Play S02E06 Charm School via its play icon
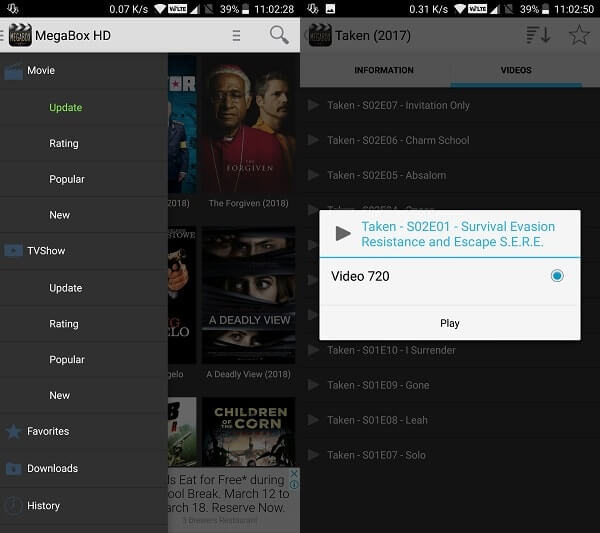 pyautogui.click(x=313, y=140)
